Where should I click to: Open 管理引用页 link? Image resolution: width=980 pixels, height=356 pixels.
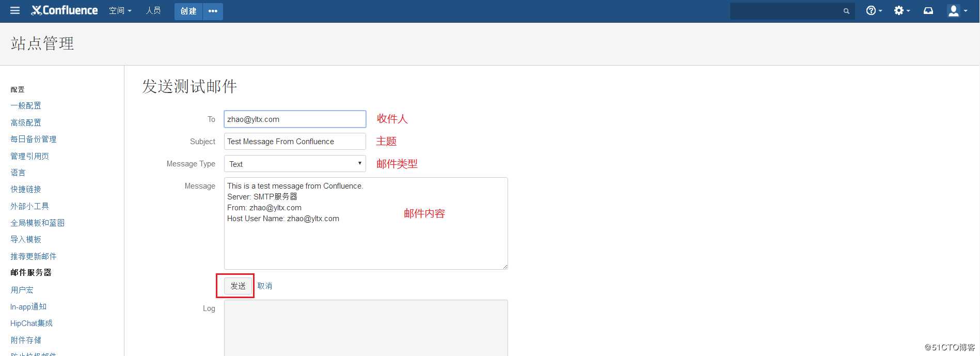point(29,156)
